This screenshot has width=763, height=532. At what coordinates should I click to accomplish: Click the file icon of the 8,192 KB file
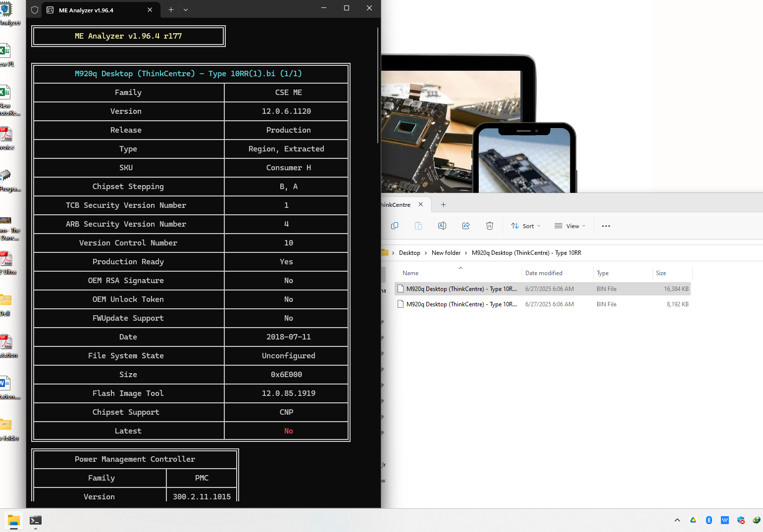(x=401, y=304)
